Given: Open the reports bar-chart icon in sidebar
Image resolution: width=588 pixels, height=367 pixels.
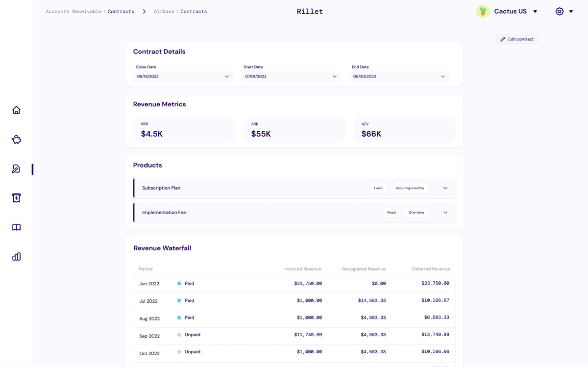Looking at the screenshot, I should pos(16,256).
